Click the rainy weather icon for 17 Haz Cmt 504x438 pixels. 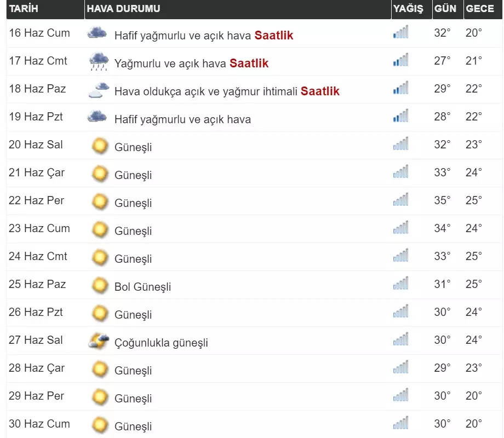click(x=99, y=62)
